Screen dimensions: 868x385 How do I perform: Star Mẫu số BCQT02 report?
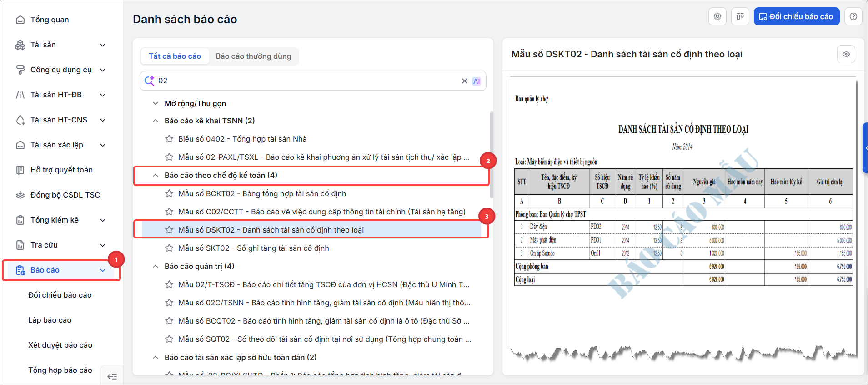coord(169,321)
